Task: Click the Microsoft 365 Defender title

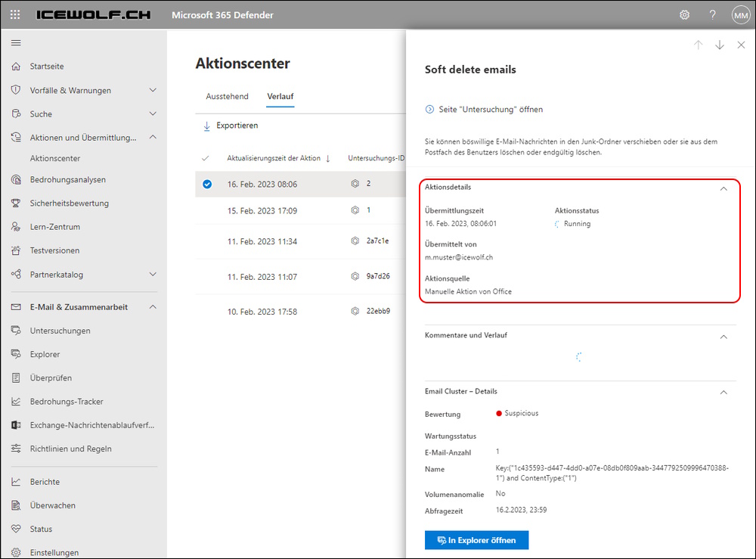Action: tap(222, 15)
